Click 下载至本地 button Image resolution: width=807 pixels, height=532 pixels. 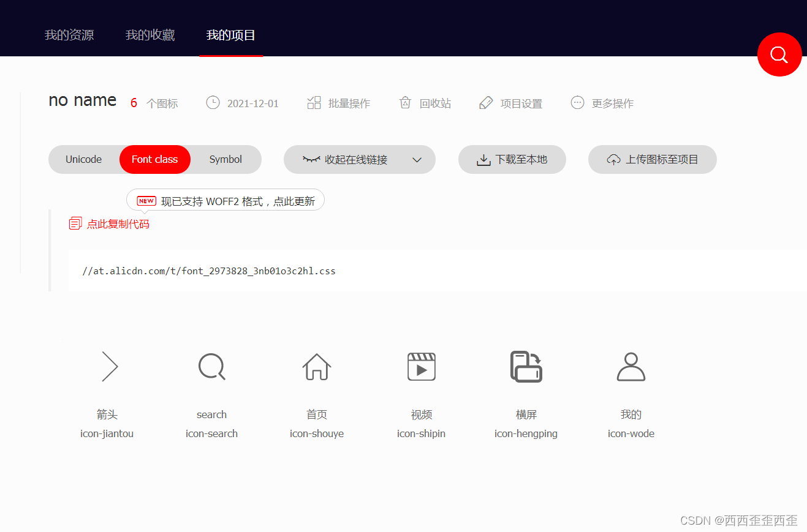[x=512, y=159]
